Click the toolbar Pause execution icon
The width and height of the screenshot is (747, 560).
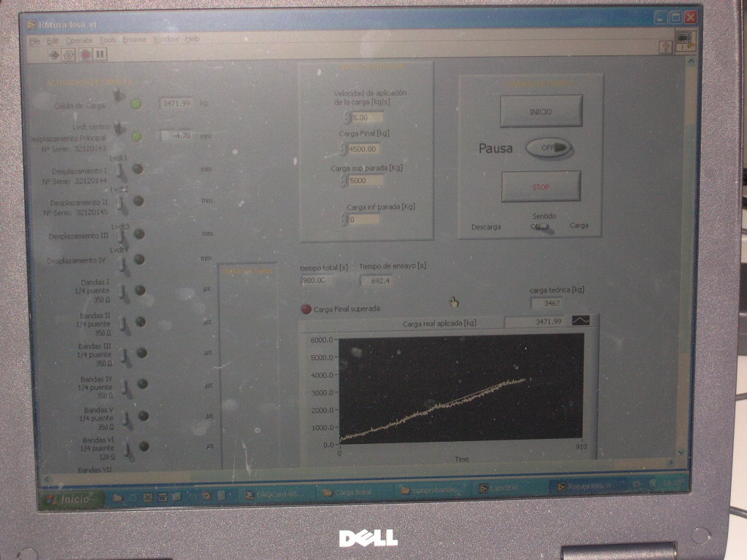point(100,55)
